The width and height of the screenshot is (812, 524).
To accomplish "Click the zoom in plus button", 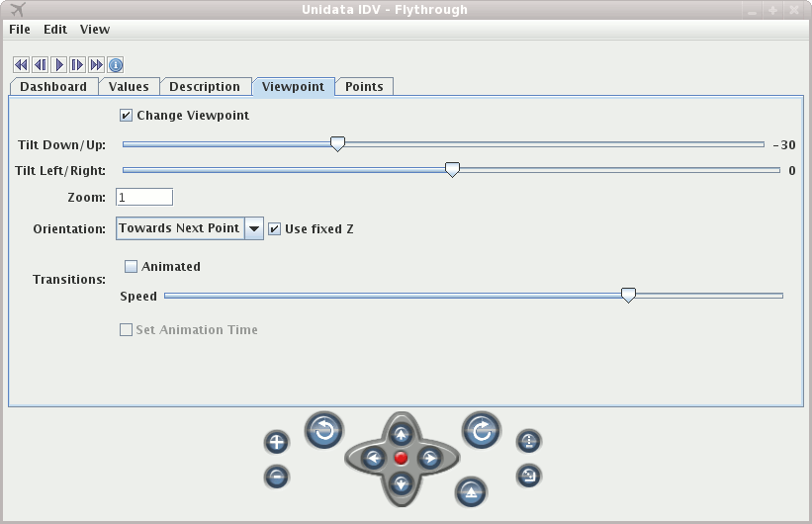I will click(x=277, y=443).
